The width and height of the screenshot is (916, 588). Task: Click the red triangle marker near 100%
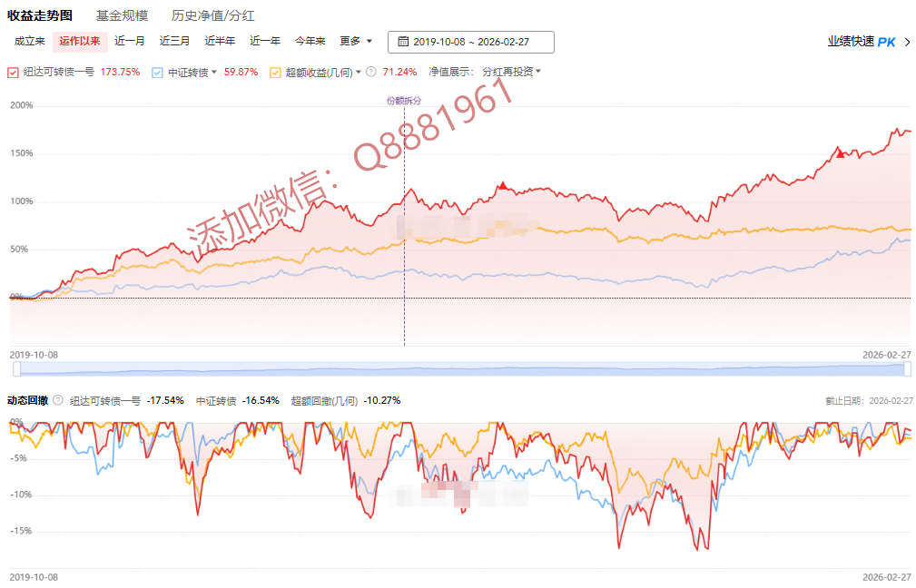pyautogui.click(x=503, y=186)
